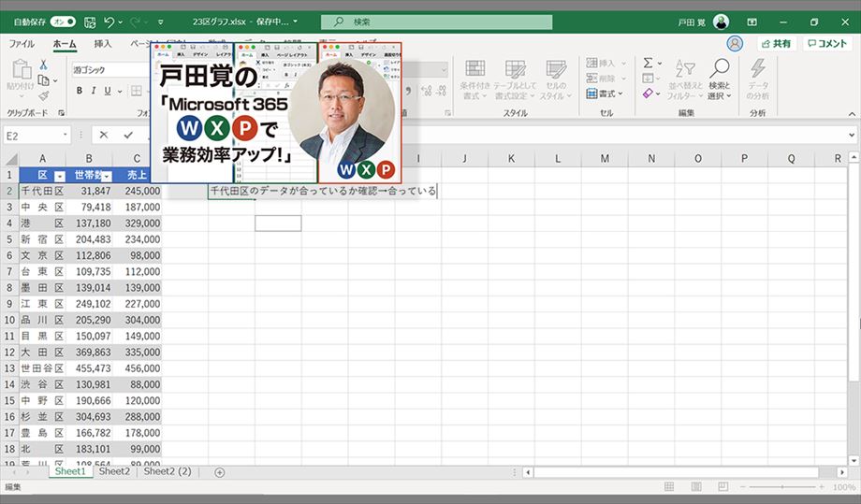Click the 条件付き書式 icon
This screenshot has height=504, width=861.
pos(475,69)
